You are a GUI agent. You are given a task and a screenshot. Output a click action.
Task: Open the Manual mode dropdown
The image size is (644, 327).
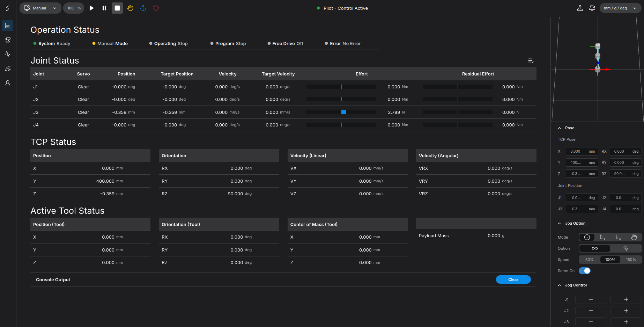tap(40, 8)
